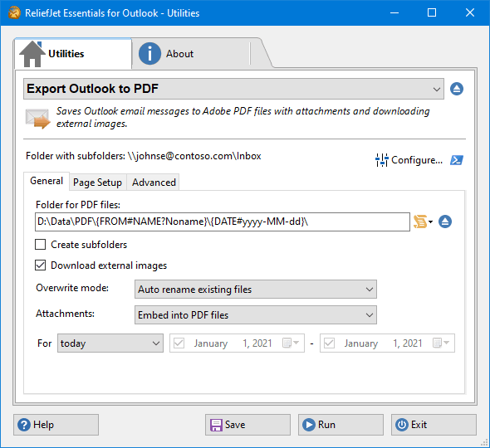Image resolution: width=490 pixels, height=448 pixels.
Task: Click the Utilities home icon
Action: coord(32,54)
